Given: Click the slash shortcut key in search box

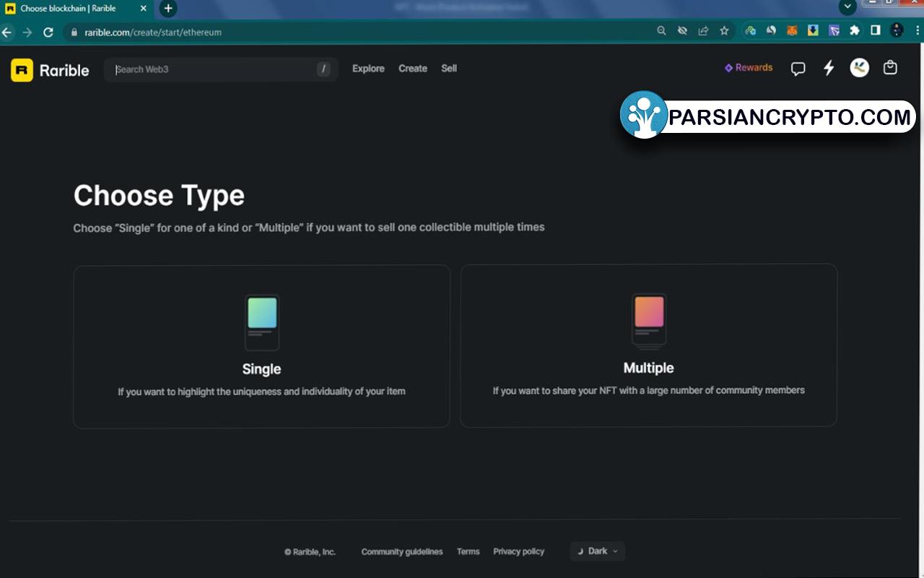Looking at the screenshot, I should click(x=323, y=69).
